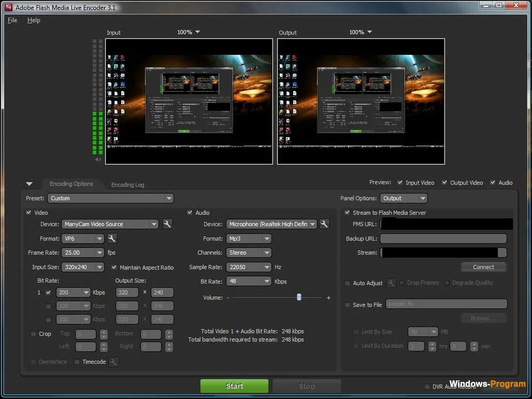This screenshot has width=532, height=399.
Task: Switch to Encoding Options tab
Action: point(71,184)
